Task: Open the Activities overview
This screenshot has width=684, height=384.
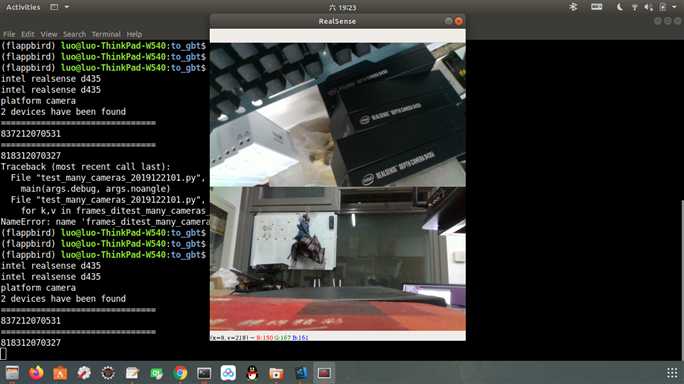Action: (x=23, y=7)
